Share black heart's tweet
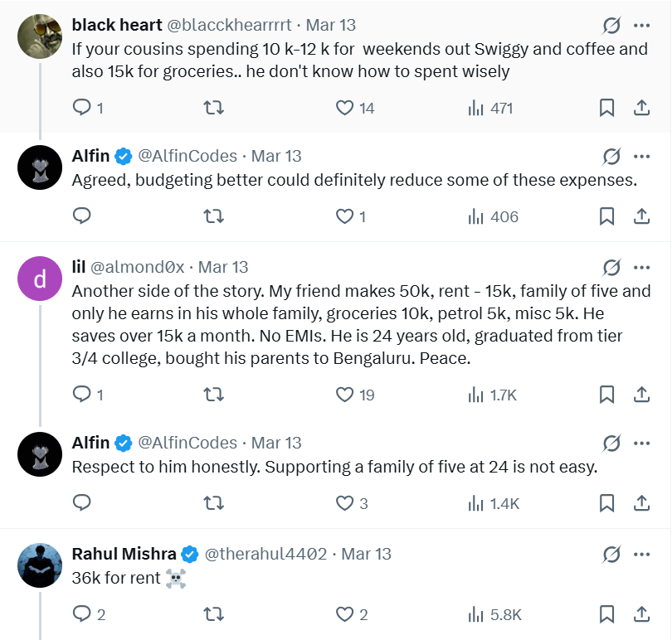 [x=641, y=108]
